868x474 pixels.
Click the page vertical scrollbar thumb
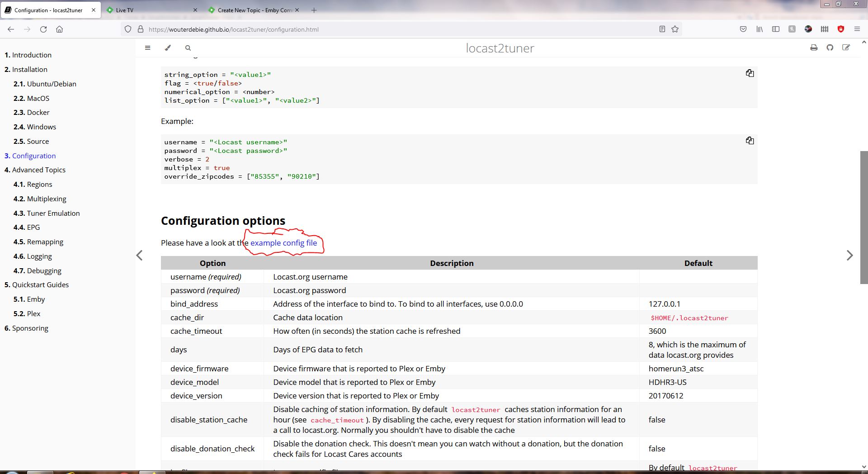pos(863,217)
